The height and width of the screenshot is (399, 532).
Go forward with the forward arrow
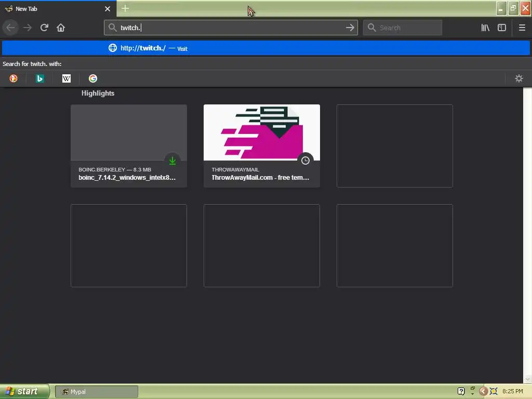(x=28, y=28)
